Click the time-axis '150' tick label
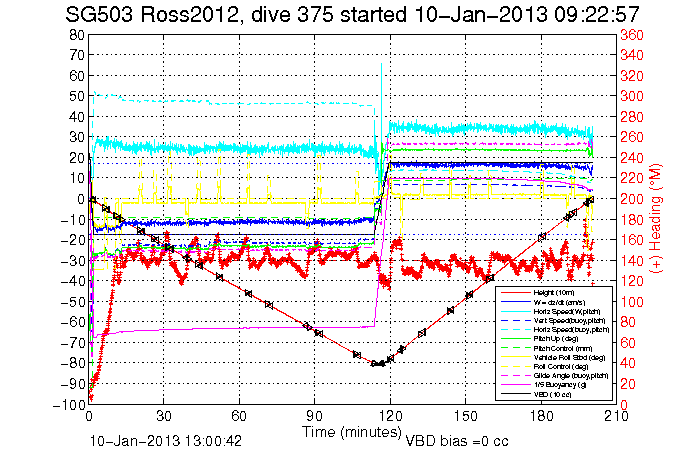The width and height of the screenshot is (681, 454). coord(465,417)
